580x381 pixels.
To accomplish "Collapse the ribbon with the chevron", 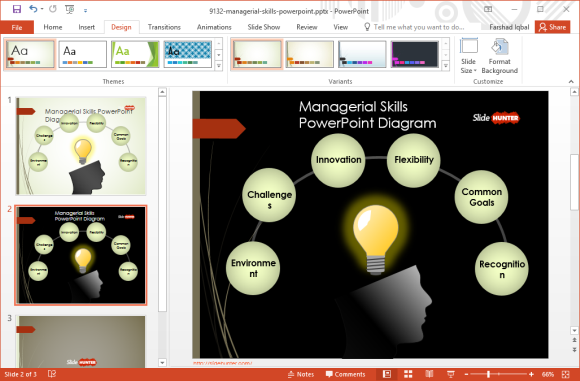I will click(x=571, y=81).
